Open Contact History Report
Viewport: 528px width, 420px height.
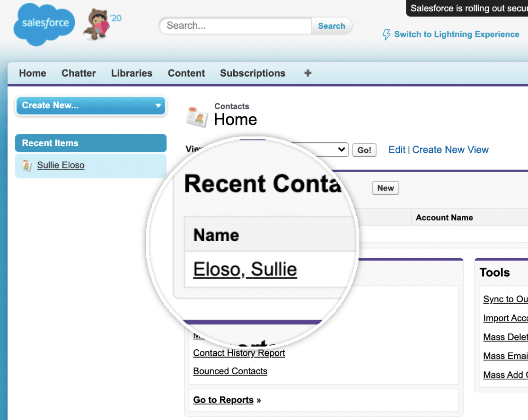coord(239,353)
